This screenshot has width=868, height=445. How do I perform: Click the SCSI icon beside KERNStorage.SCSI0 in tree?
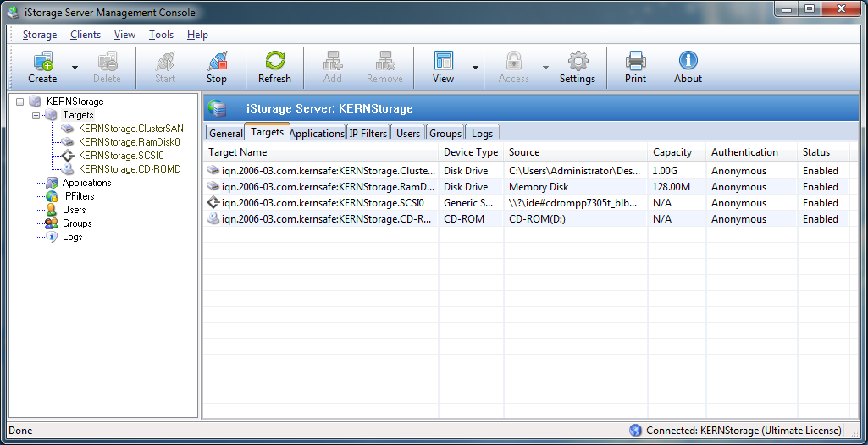pyautogui.click(x=68, y=156)
